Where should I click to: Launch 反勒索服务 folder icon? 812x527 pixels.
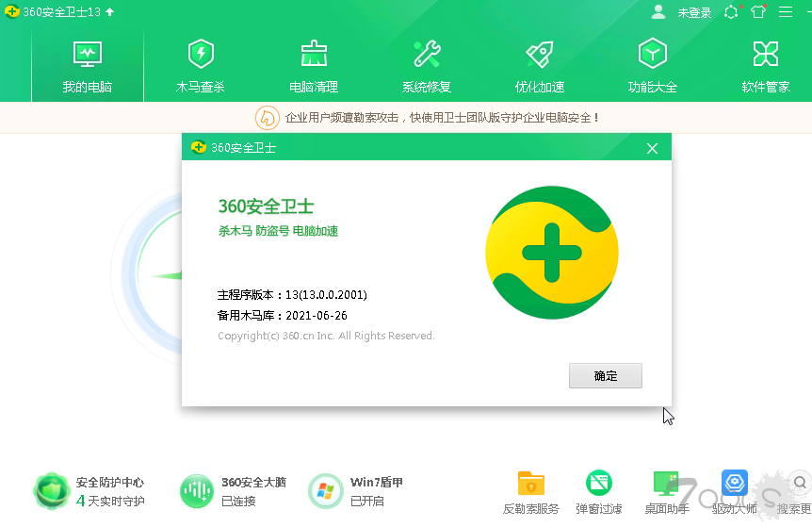tap(530, 483)
